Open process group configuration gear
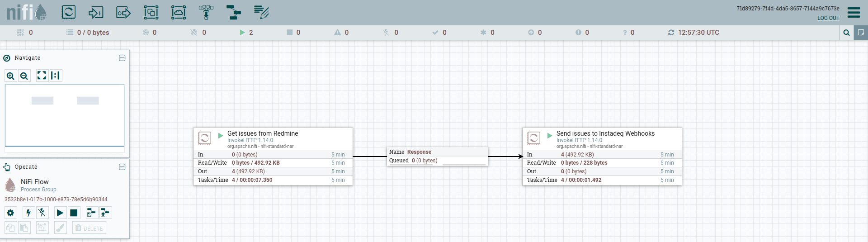The image size is (868, 242). pyautogui.click(x=11, y=213)
